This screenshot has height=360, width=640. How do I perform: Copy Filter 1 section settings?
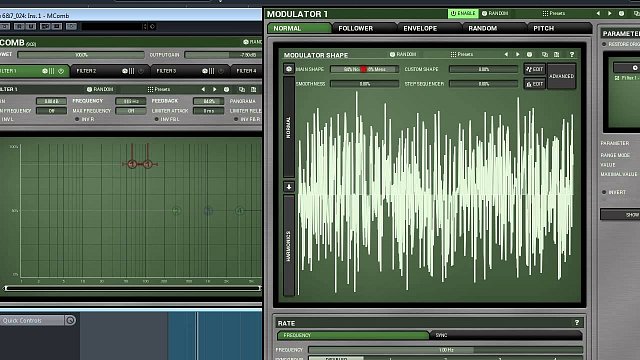[242, 89]
